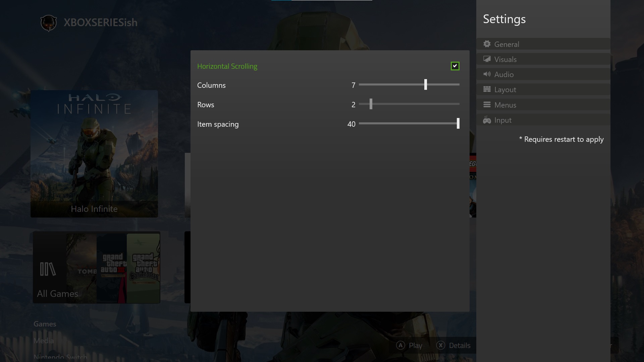Click the Item spacing slider handle
644x362 pixels.
point(458,123)
